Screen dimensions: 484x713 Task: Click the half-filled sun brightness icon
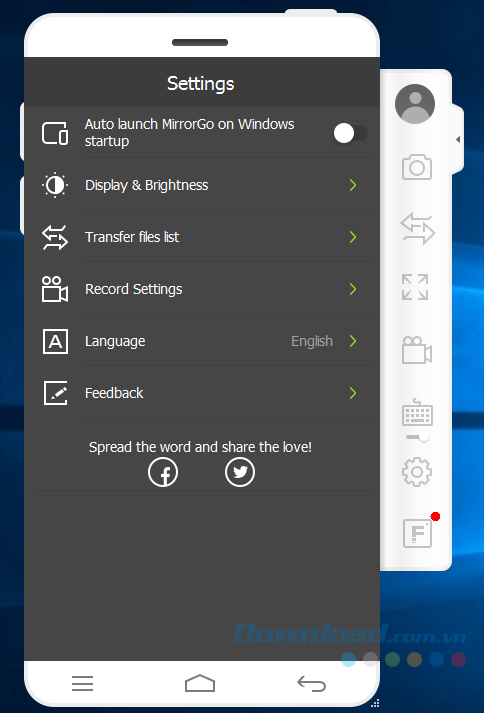(x=55, y=185)
